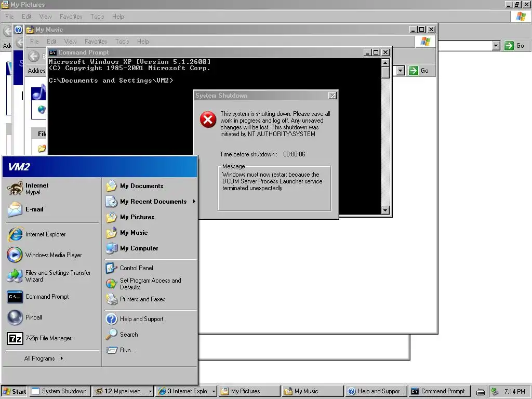Click Windows flag logo in My Music window

click(x=425, y=42)
